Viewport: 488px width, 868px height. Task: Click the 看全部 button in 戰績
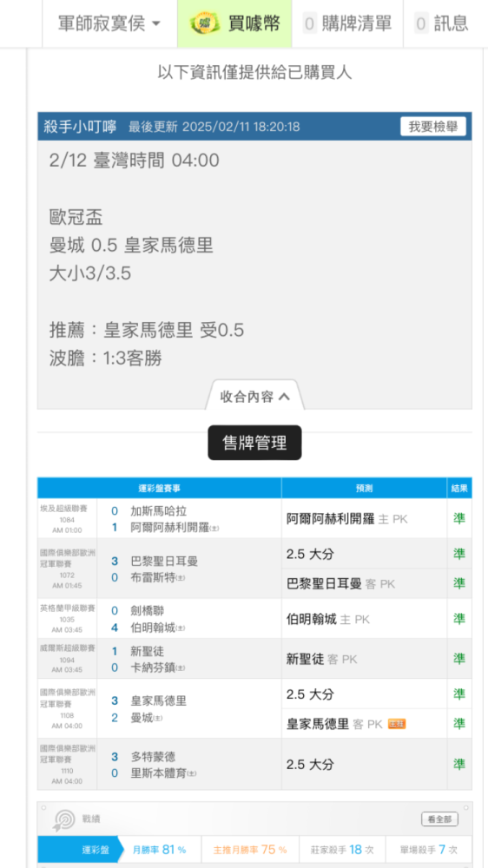coord(440,819)
